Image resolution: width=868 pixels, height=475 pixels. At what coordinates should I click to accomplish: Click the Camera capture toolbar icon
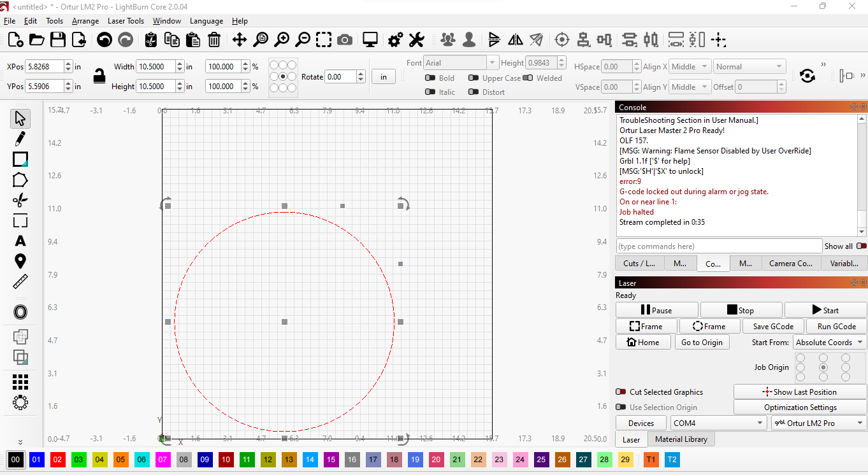click(345, 40)
